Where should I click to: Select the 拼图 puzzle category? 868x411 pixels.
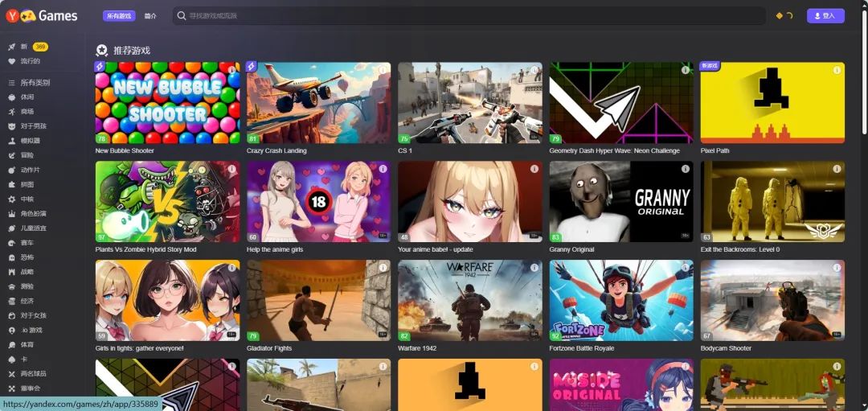point(21,184)
